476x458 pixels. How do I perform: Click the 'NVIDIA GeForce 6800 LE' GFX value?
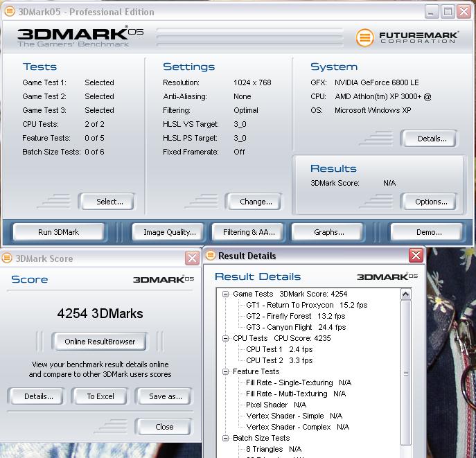(377, 82)
